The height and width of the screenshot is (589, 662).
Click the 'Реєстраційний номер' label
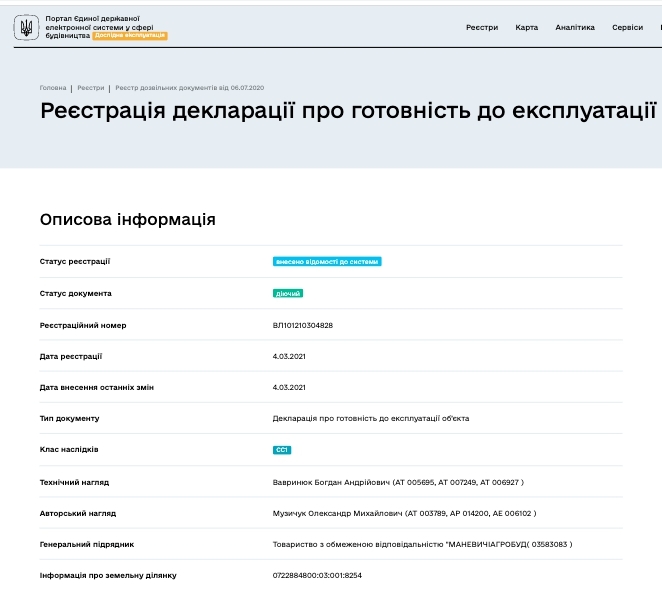(83, 326)
